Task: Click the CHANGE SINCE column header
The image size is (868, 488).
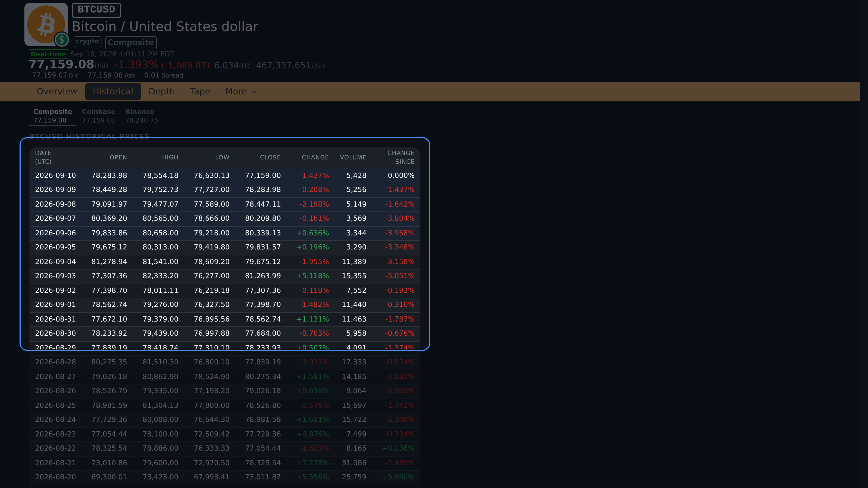Action: point(401,157)
